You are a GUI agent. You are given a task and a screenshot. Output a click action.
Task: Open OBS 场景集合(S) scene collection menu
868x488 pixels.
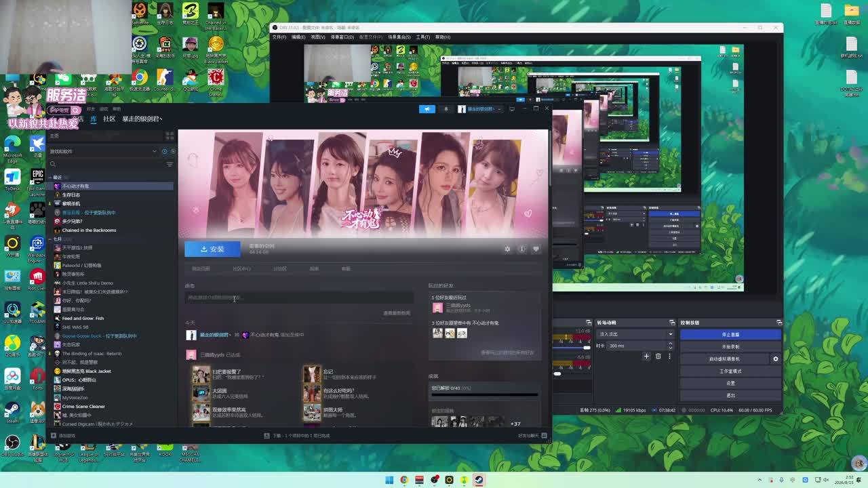click(399, 37)
